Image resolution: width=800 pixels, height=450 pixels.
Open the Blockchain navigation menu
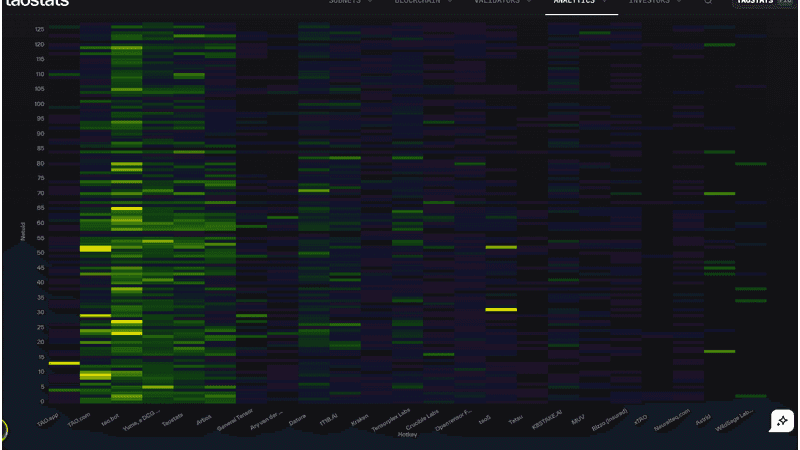tap(417, 2)
